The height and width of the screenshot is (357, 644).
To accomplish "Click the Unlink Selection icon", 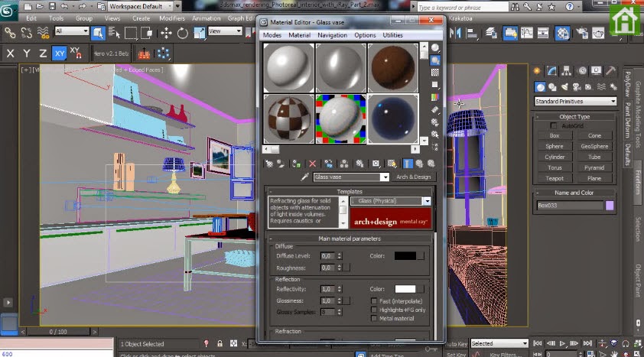I will point(26,33).
